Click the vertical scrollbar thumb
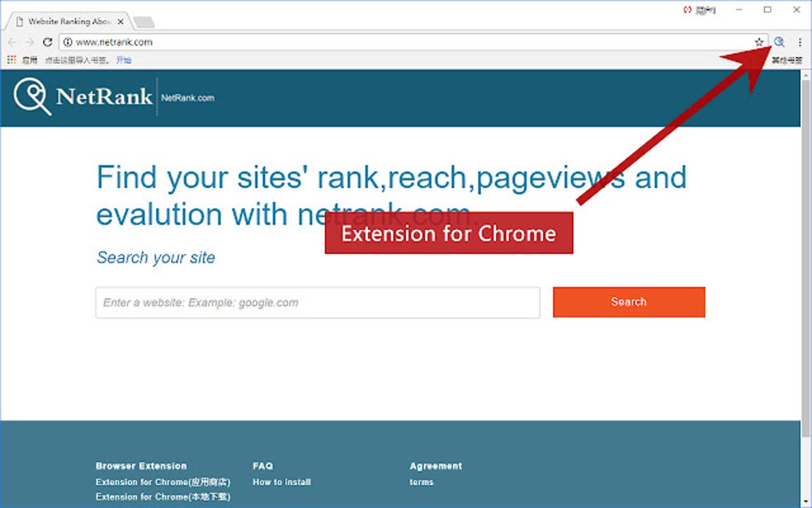The image size is (812, 508). coord(806,258)
